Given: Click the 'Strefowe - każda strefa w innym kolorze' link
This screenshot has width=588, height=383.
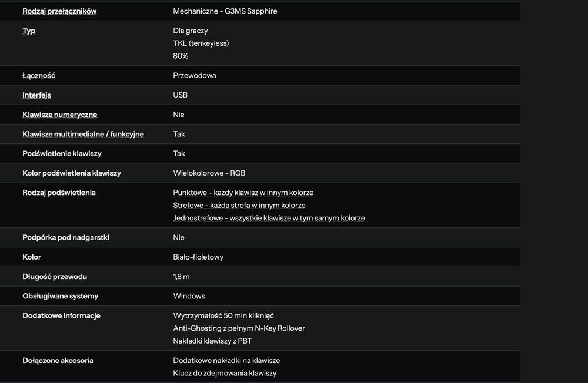Looking at the screenshot, I should (x=239, y=206).
